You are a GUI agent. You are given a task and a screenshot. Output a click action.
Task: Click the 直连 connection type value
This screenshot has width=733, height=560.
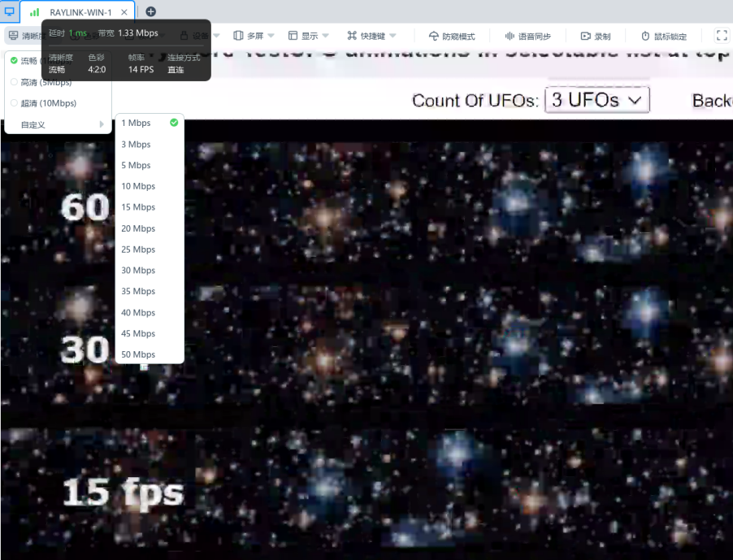coord(176,70)
